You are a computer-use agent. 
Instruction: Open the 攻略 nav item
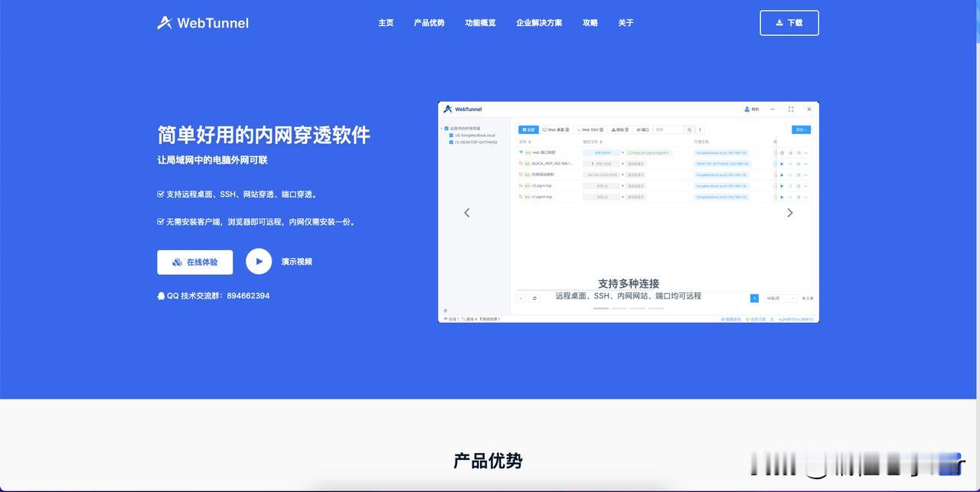pyautogui.click(x=590, y=23)
